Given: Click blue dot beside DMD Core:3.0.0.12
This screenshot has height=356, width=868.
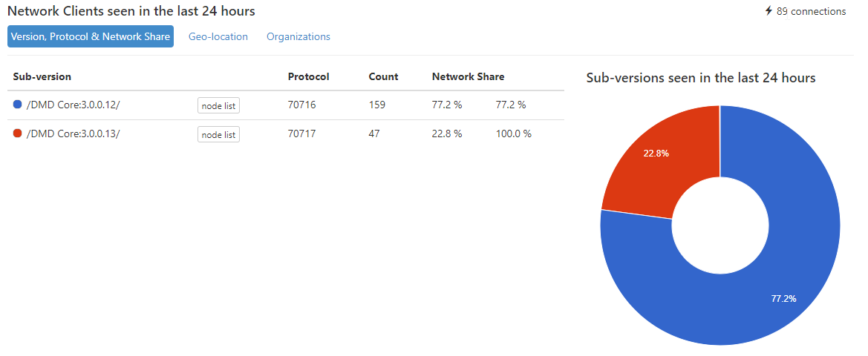Looking at the screenshot, I should [x=17, y=105].
